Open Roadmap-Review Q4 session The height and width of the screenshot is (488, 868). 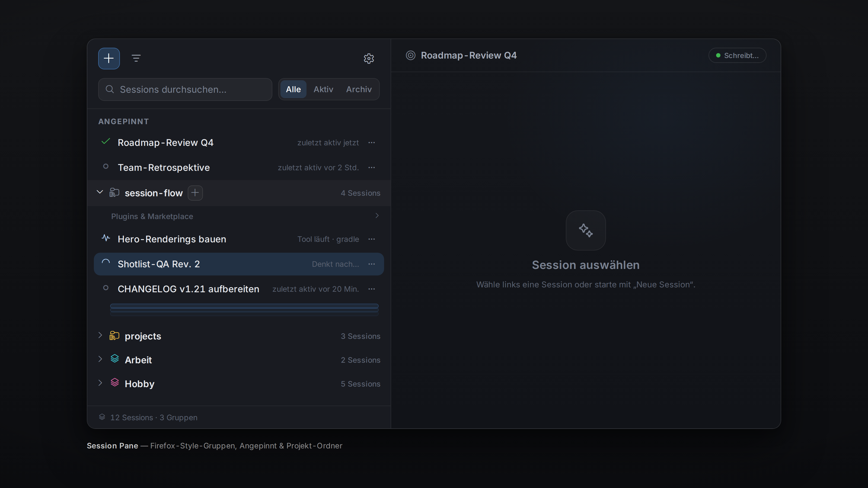click(x=239, y=142)
